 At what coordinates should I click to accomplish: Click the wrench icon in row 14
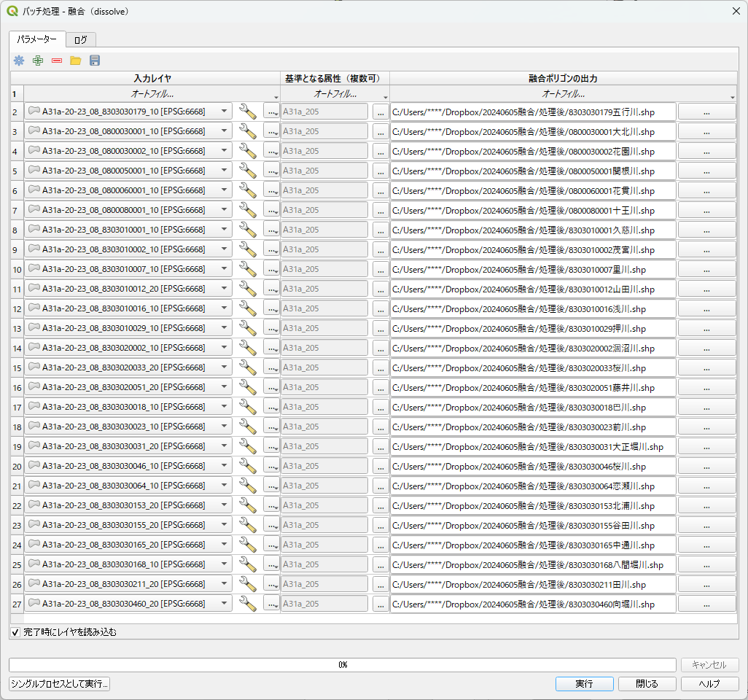pyautogui.click(x=248, y=348)
